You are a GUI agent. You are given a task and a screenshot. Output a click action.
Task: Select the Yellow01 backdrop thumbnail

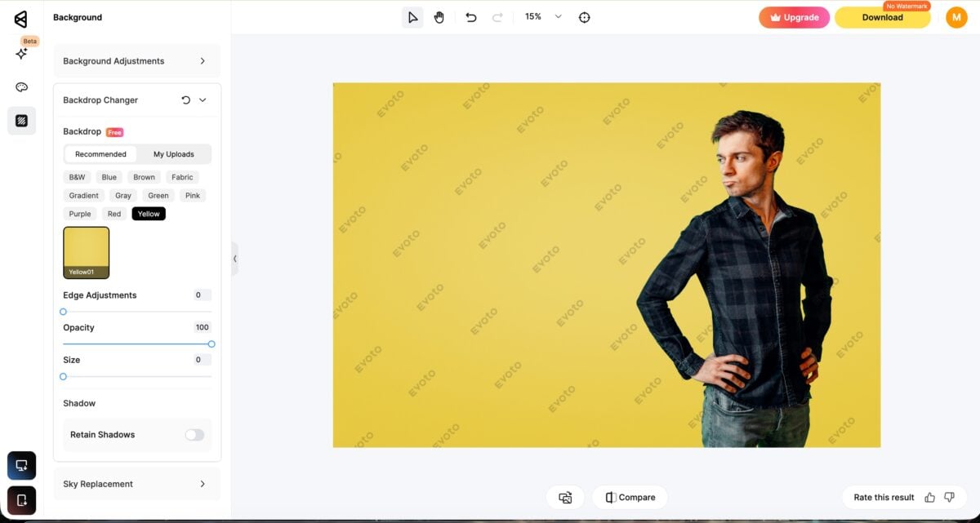point(85,250)
